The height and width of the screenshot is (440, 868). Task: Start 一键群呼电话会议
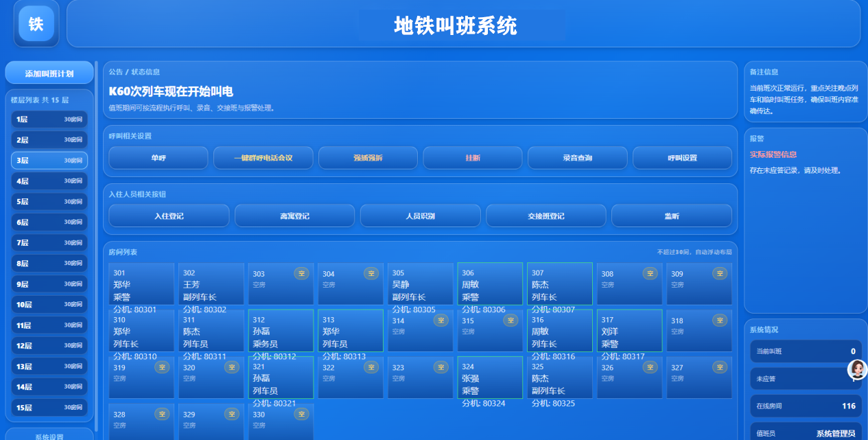[263, 158]
